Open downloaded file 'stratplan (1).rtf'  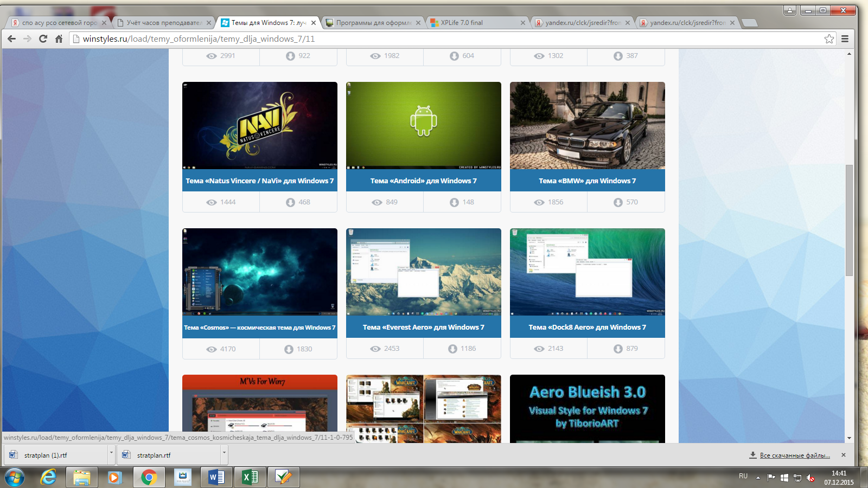click(x=56, y=455)
